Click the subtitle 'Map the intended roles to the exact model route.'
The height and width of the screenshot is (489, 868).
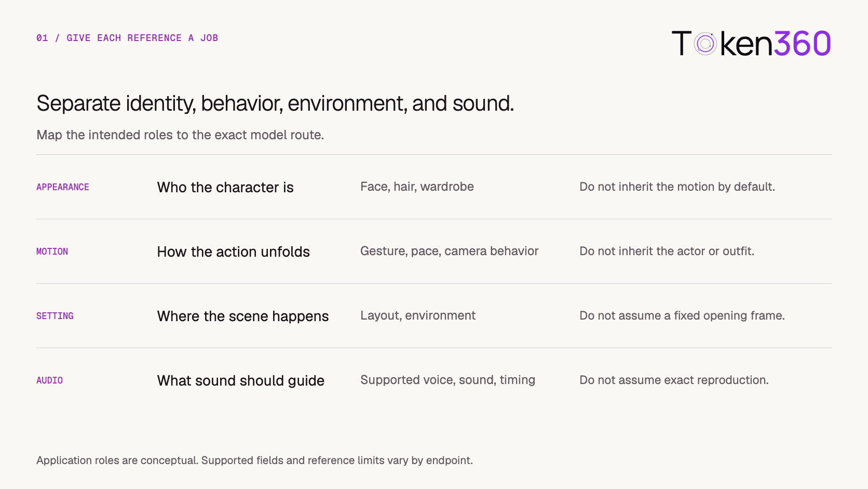point(180,135)
